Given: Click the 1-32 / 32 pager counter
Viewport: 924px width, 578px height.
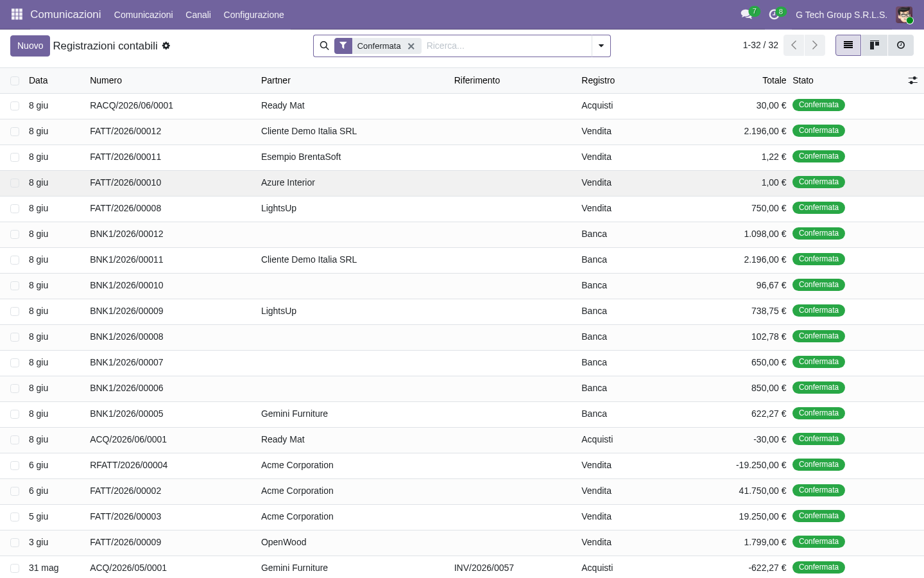Looking at the screenshot, I should [760, 45].
